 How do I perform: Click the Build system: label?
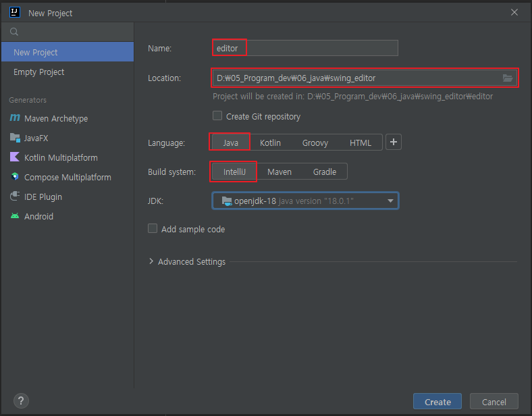(x=171, y=172)
